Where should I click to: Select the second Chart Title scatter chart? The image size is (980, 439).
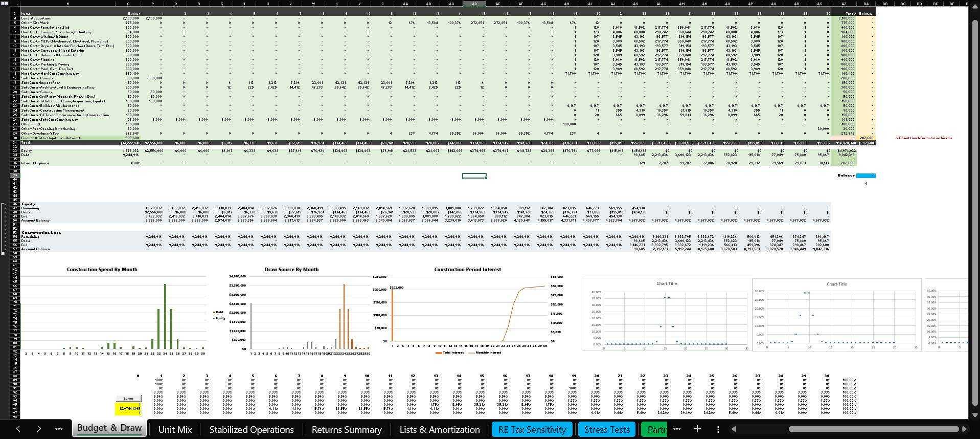pos(836,315)
